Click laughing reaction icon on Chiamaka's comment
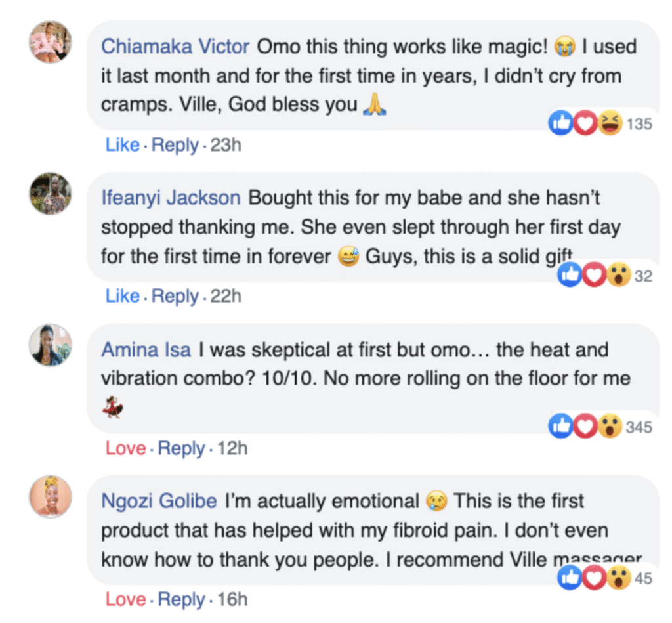 [x=610, y=123]
